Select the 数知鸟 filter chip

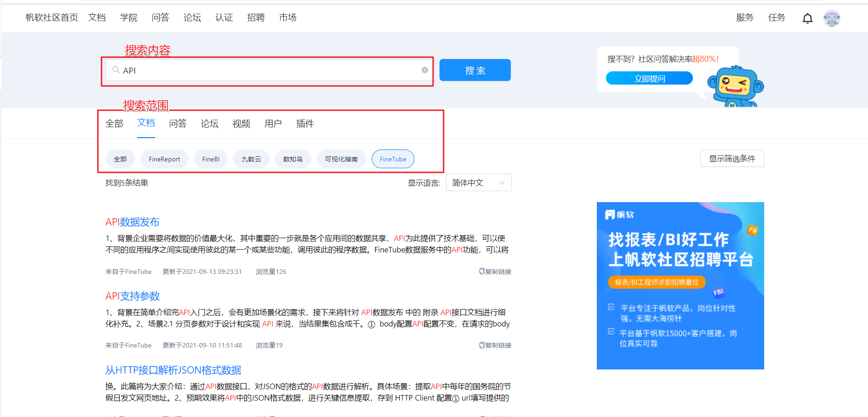[293, 159]
